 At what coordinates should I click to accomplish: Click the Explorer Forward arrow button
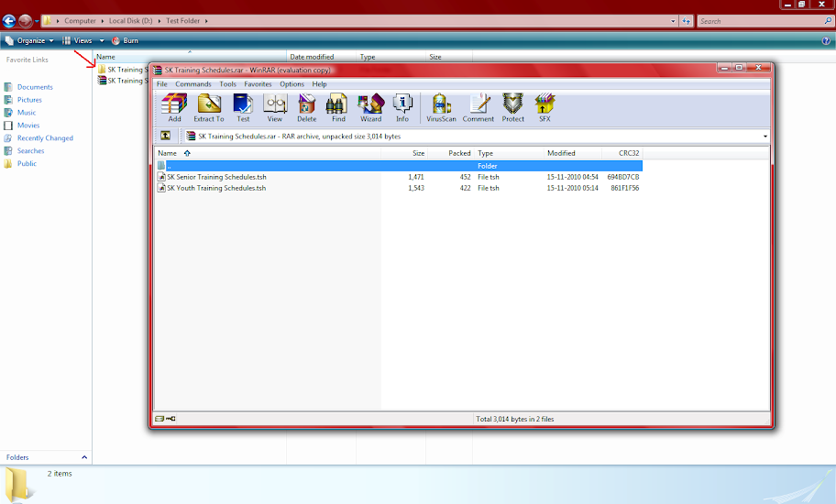25,21
